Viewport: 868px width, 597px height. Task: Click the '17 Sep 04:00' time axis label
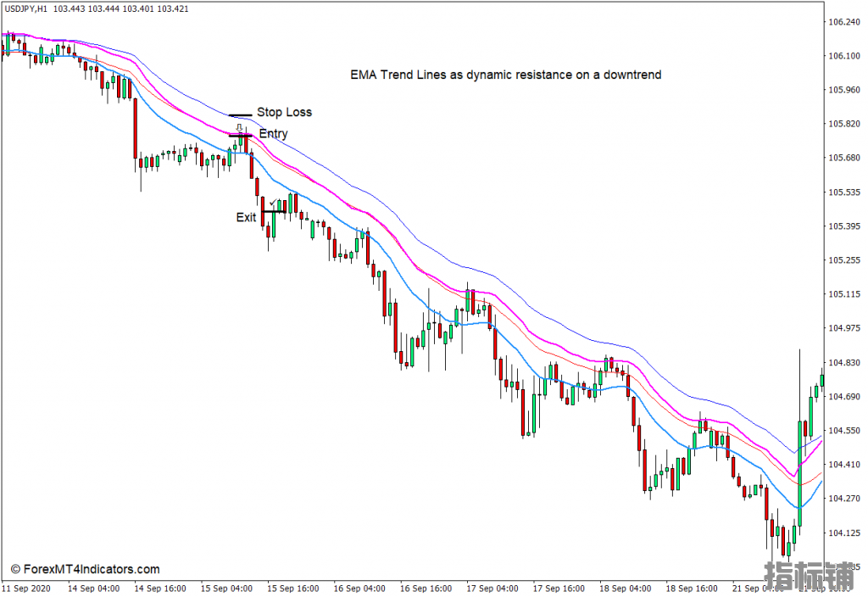click(492, 589)
